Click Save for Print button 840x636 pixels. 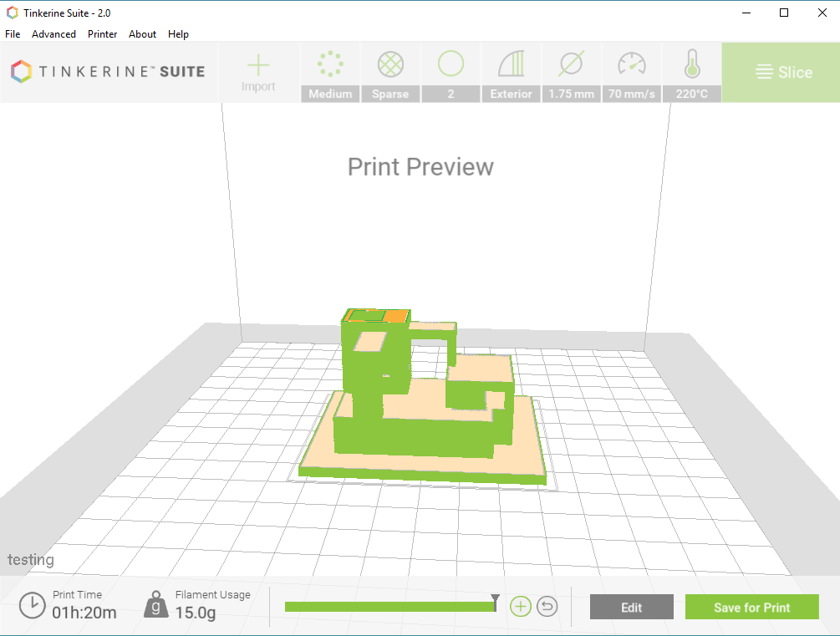pos(752,607)
